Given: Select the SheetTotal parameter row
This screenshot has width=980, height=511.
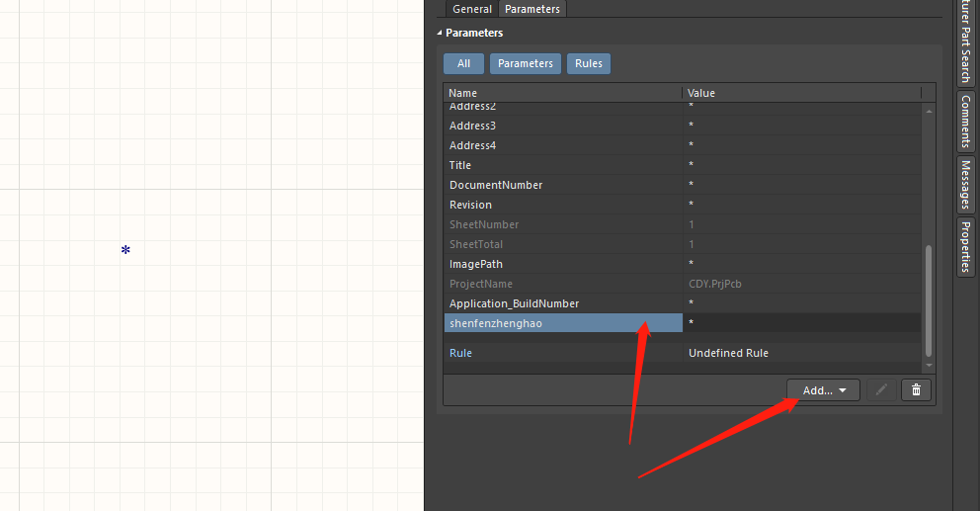Looking at the screenshot, I should (x=683, y=244).
